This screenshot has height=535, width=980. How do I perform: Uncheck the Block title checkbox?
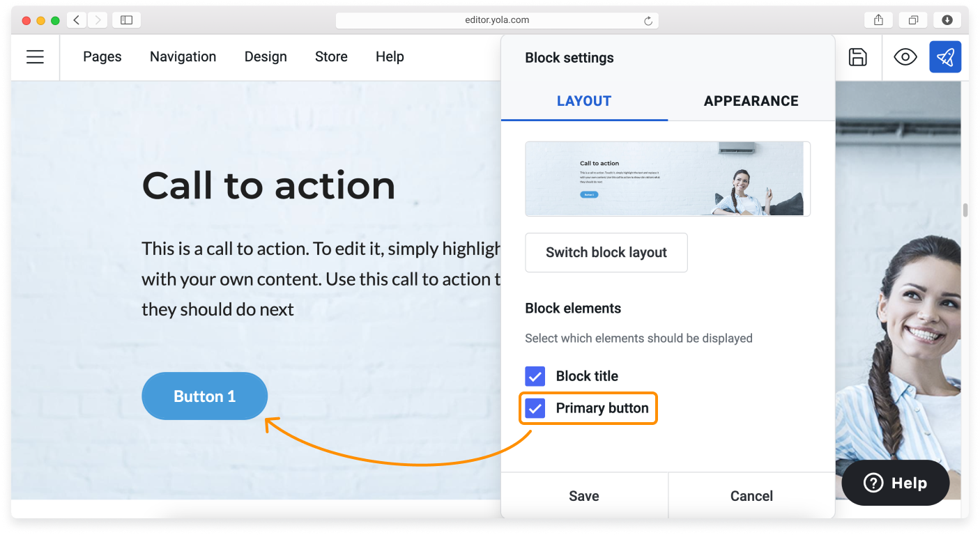(535, 376)
